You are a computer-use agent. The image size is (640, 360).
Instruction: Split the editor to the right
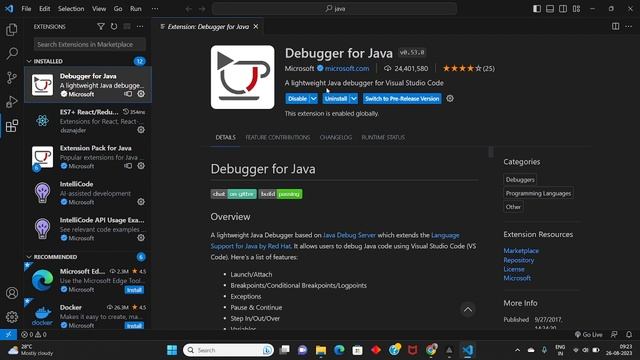pyautogui.click(x=615, y=27)
